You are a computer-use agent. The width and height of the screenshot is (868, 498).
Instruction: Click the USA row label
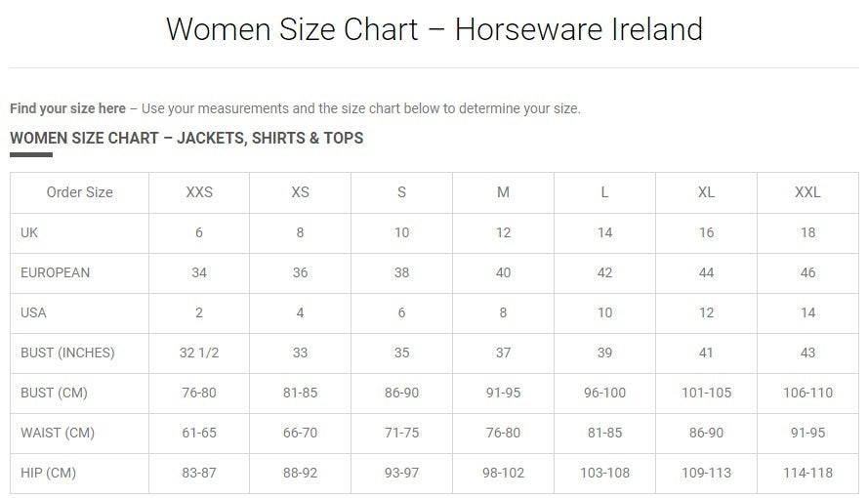33,312
